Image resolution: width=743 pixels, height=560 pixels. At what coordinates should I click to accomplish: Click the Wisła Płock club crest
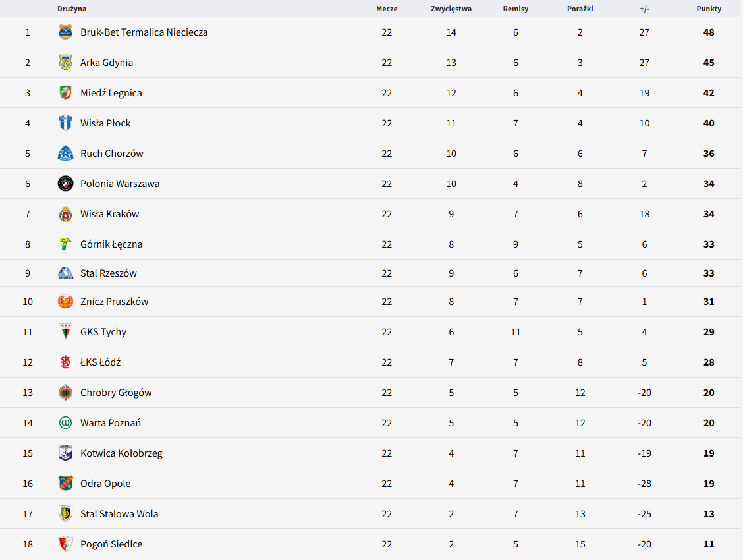65,123
